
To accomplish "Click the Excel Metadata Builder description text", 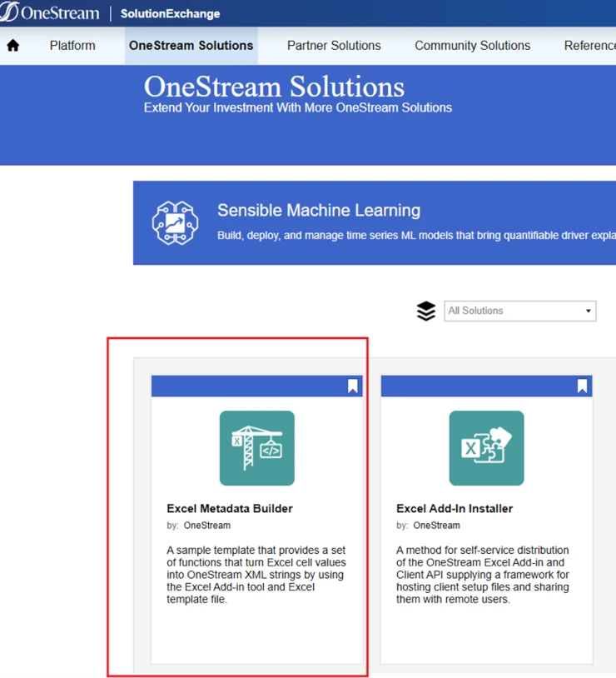I will (256, 575).
